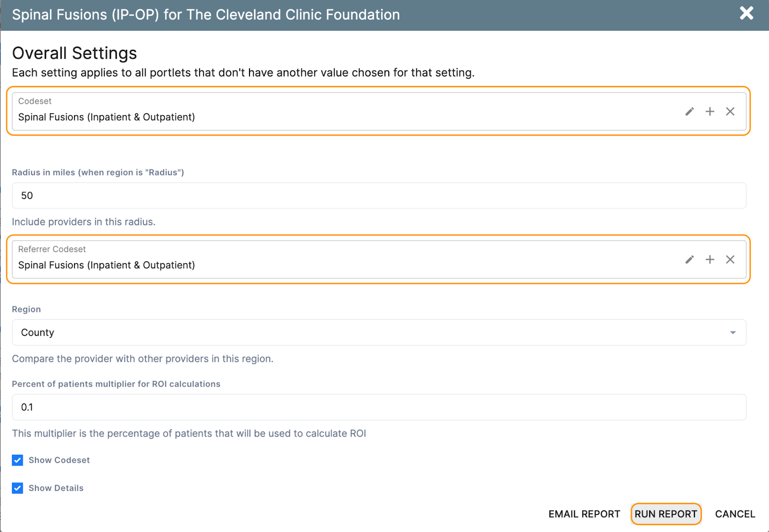Toggle the Show Details checkbox

[18, 488]
